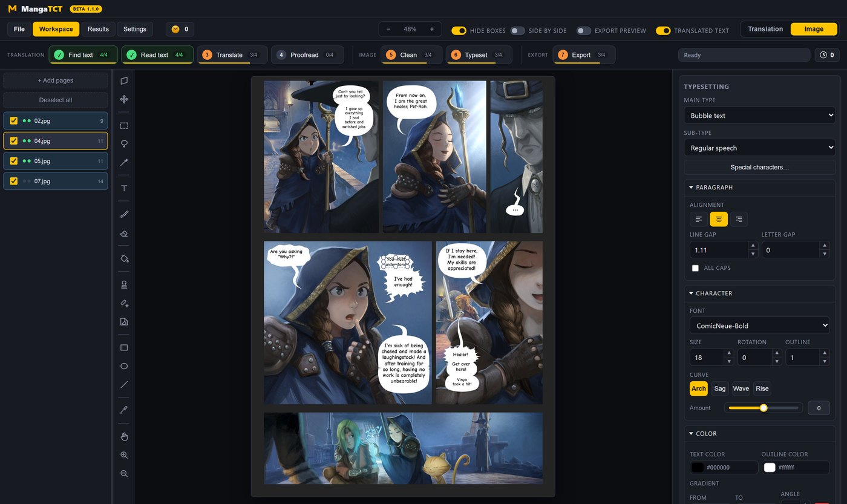Open the Font ComicNeue-Bold dropdown
This screenshot has width=847, height=504.
tap(759, 326)
